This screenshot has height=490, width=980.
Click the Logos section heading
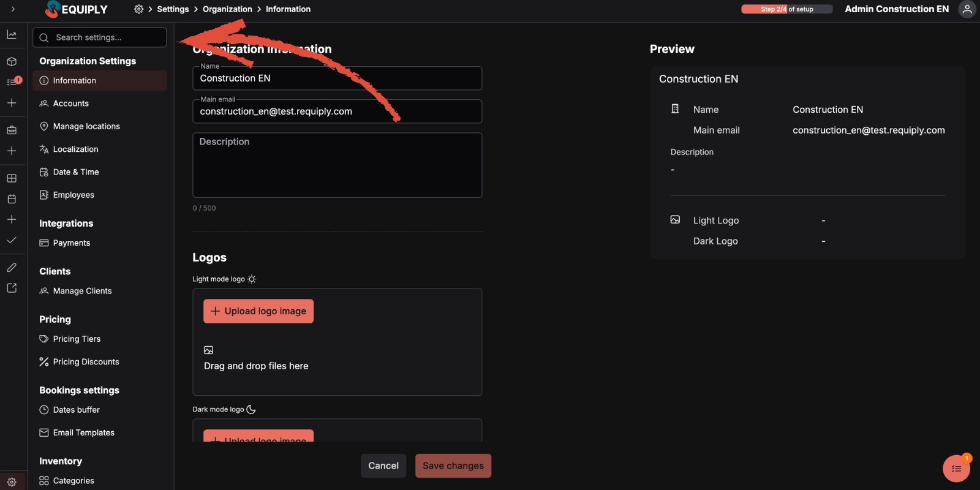pos(209,257)
